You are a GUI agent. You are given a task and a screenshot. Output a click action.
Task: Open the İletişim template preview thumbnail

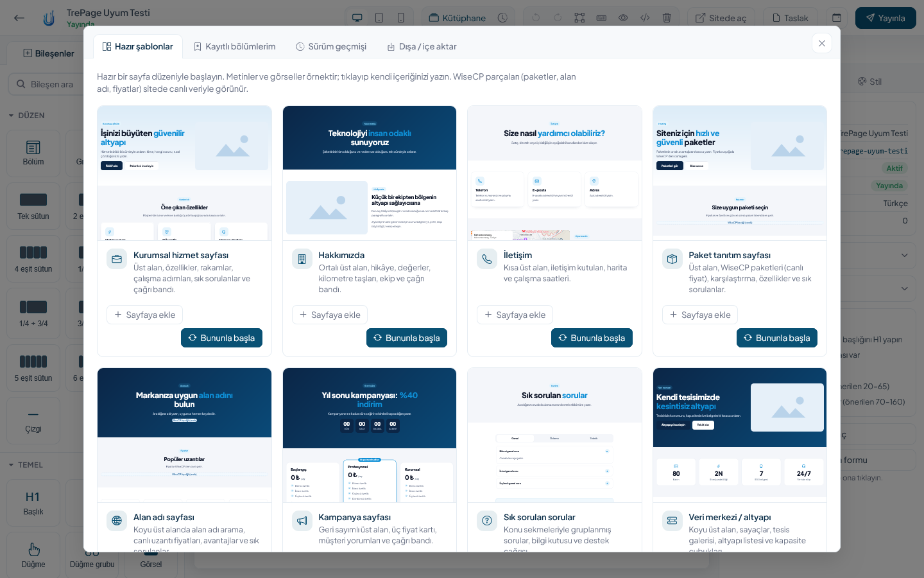pyautogui.click(x=554, y=173)
